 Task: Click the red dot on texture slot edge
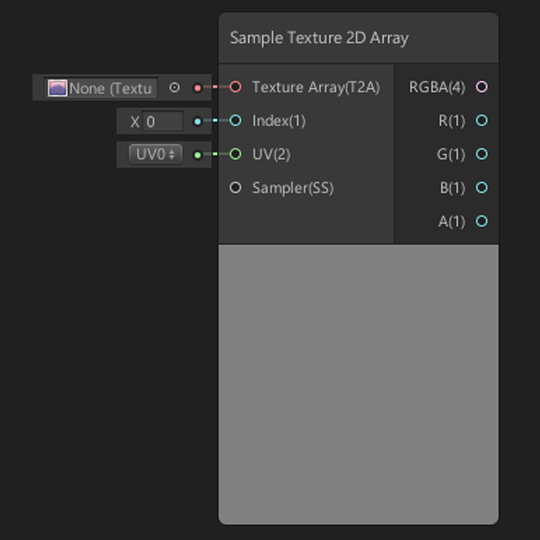[197, 88]
